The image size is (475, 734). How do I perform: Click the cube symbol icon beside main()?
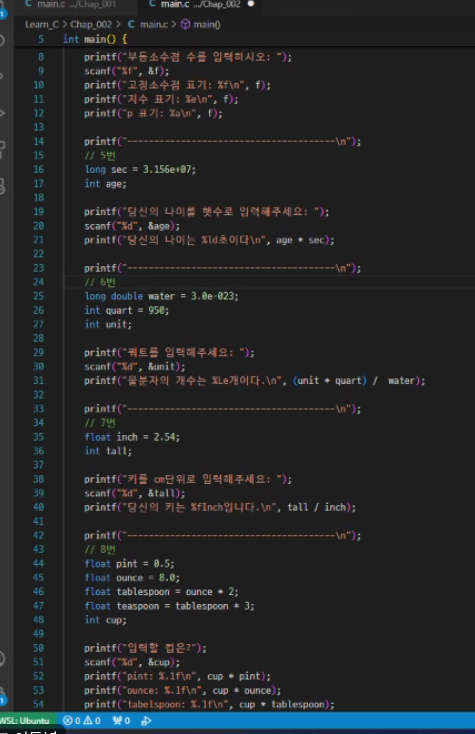click(x=185, y=24)
